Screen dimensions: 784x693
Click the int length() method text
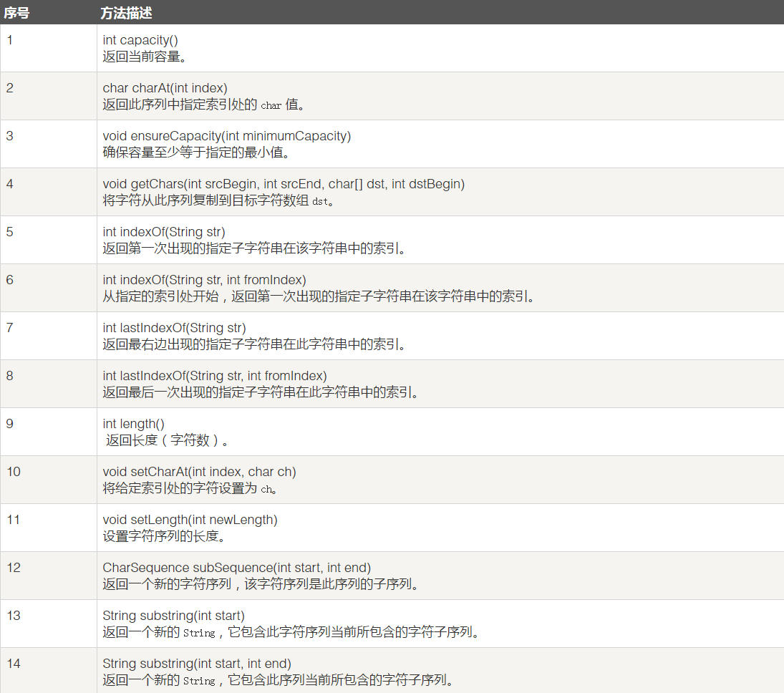click(x=133, y=424)
